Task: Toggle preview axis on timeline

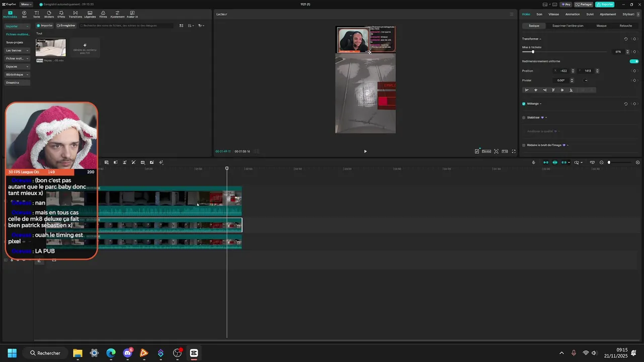Action: pyautogui.click(x=577, y=162)
